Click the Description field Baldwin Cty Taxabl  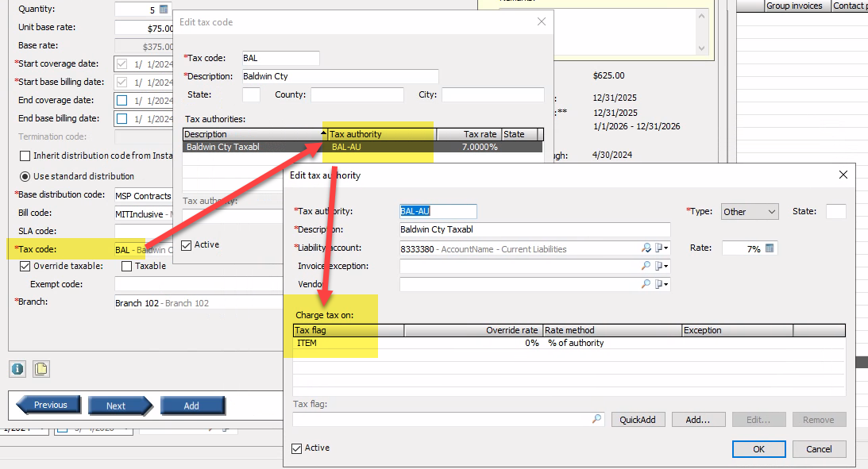(534, 229)
